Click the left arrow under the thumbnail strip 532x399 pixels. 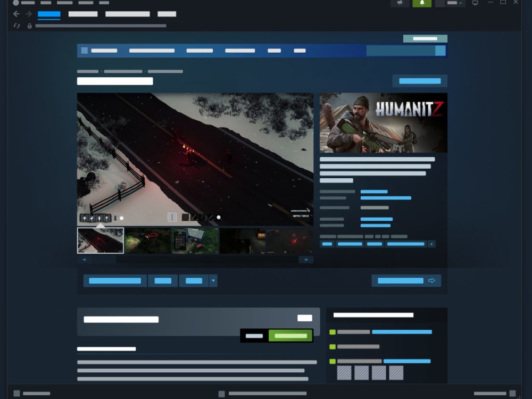[x=84, y=260]
